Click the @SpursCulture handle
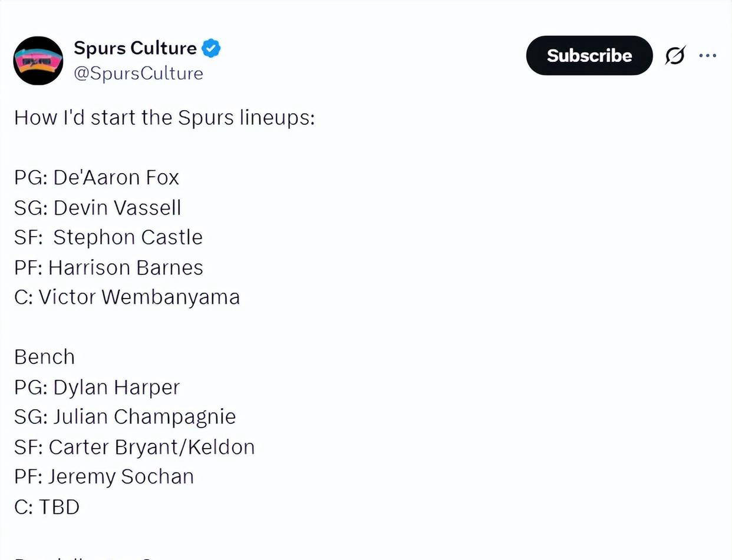Viewport: 732px width, 560px height. click(139, 74)
